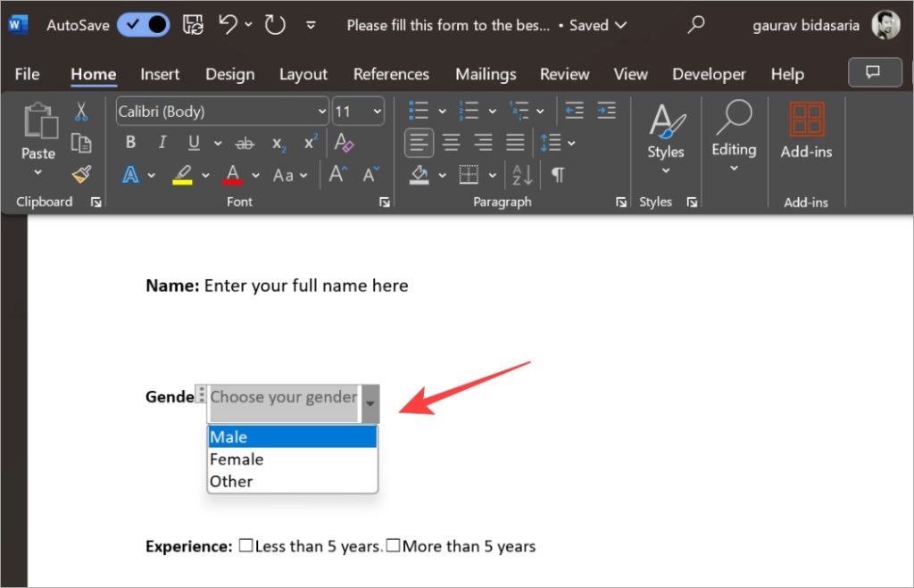Apply the yellow text highlight color
Image resolution: width=914 pixels, height=588 pixels.
coord(182,174)
